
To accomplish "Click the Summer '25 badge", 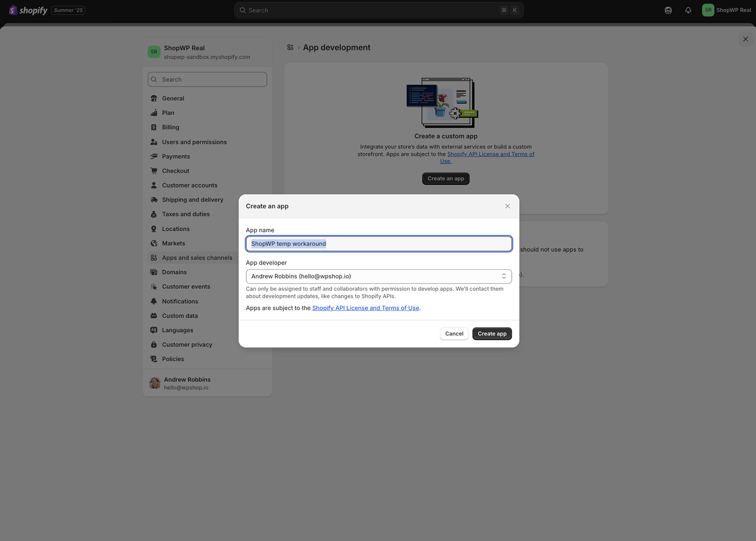I will 68,10.
